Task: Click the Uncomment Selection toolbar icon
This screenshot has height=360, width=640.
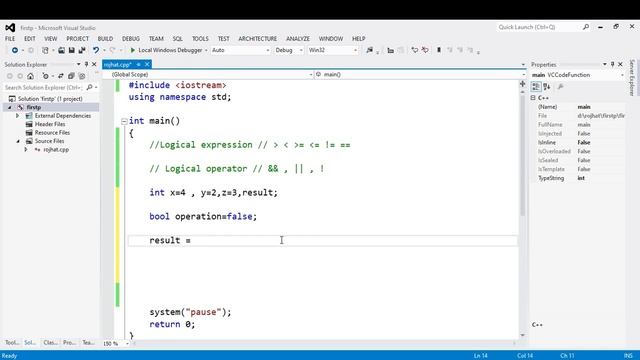Action: (x=425, y=50)
